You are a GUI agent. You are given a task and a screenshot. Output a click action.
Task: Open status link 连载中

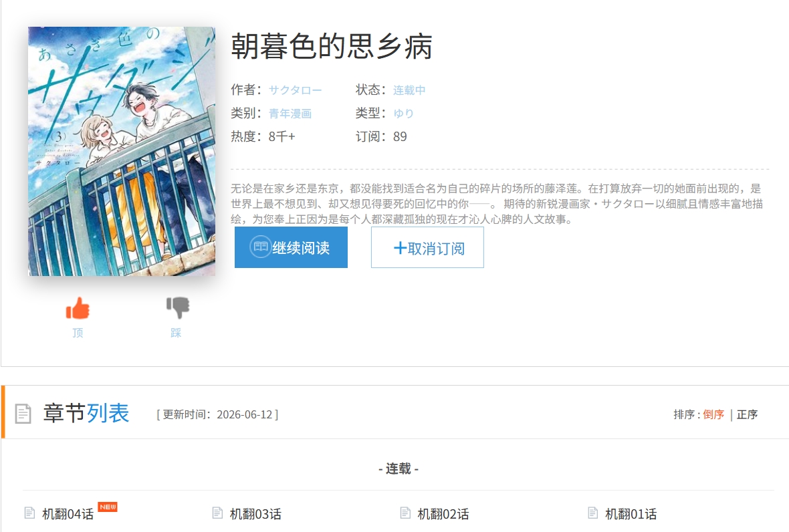tap(409, 90)
